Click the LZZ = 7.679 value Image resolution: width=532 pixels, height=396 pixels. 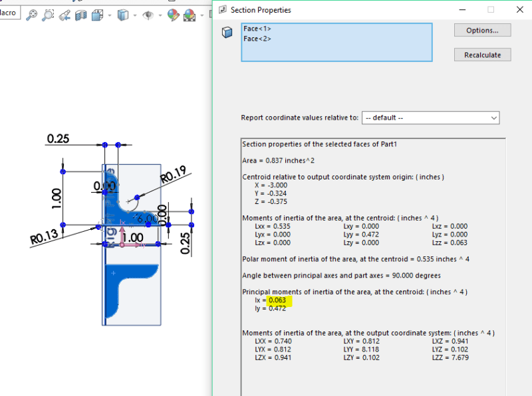point(450,357)
